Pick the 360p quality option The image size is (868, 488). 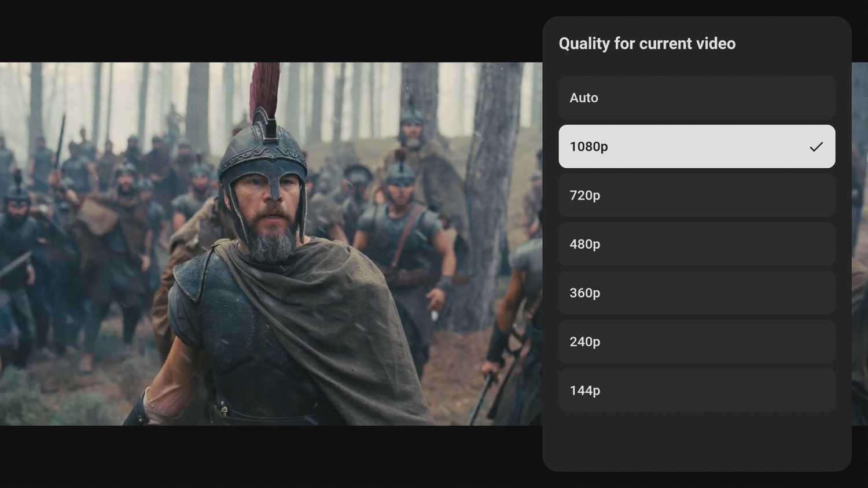[x=697, y=293]
